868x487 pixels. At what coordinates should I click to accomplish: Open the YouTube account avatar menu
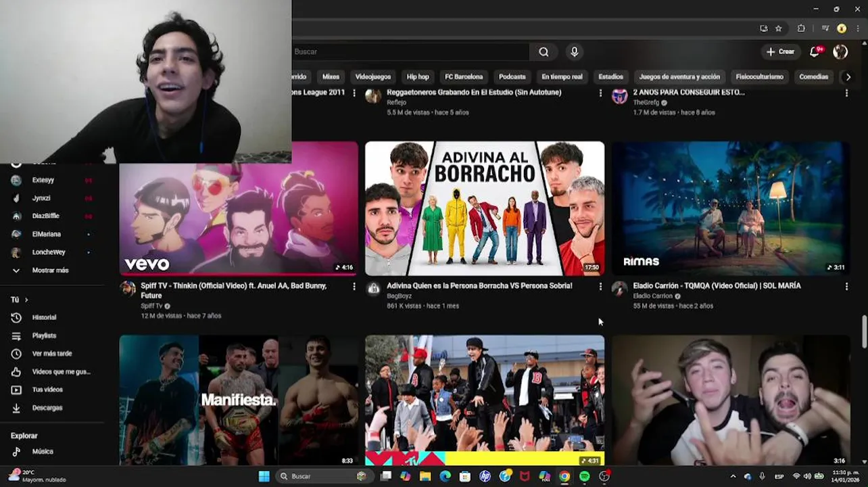pos(840,52)
